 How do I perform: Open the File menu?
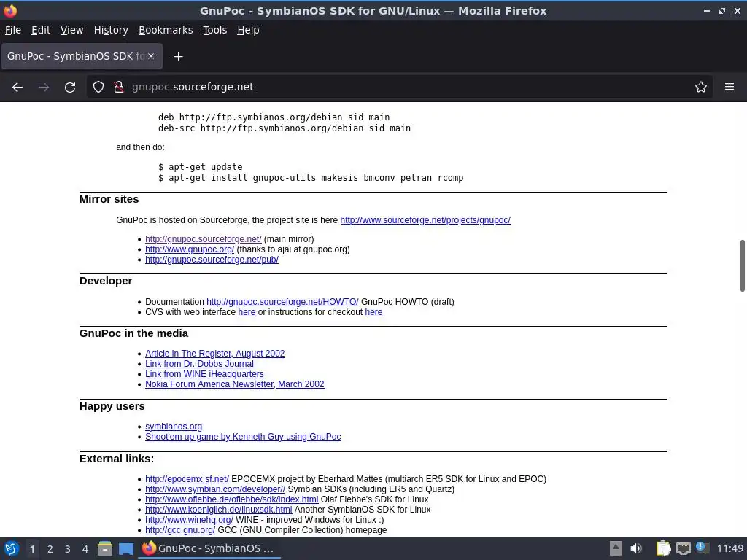point(13,30)
